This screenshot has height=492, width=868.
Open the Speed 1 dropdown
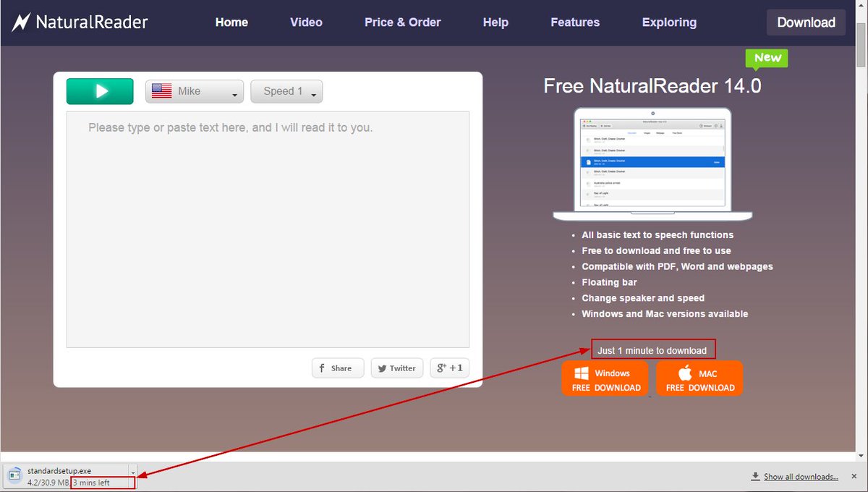[x=286, y=91]
